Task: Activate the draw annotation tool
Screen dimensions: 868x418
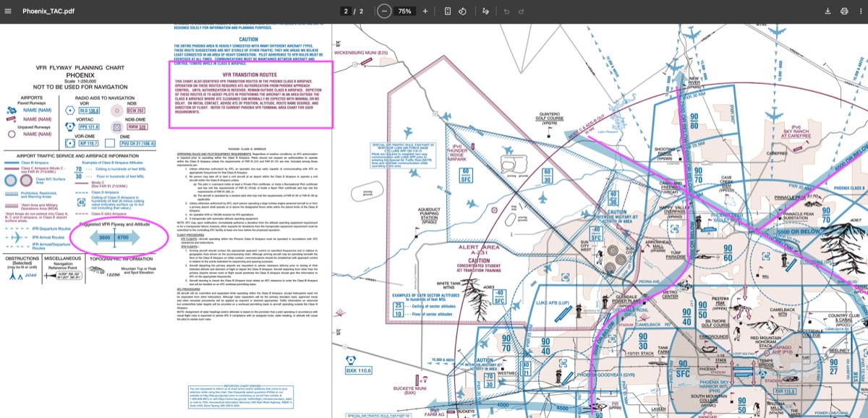Action: 486,12
